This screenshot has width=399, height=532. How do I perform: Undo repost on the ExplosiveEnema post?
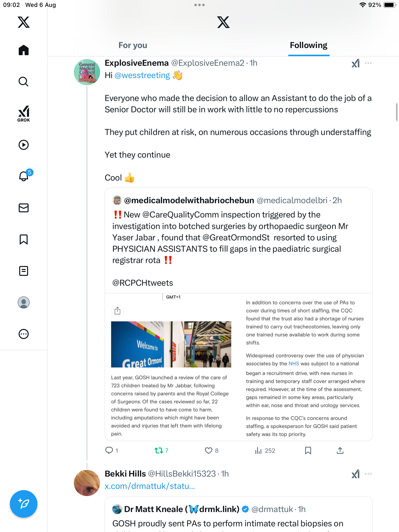[159, 450]
